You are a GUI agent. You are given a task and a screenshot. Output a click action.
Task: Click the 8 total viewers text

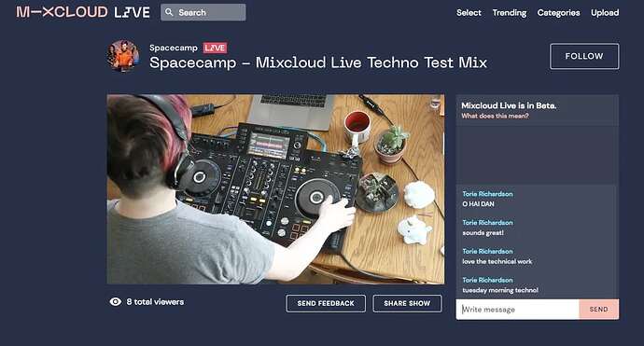(155, 301)
